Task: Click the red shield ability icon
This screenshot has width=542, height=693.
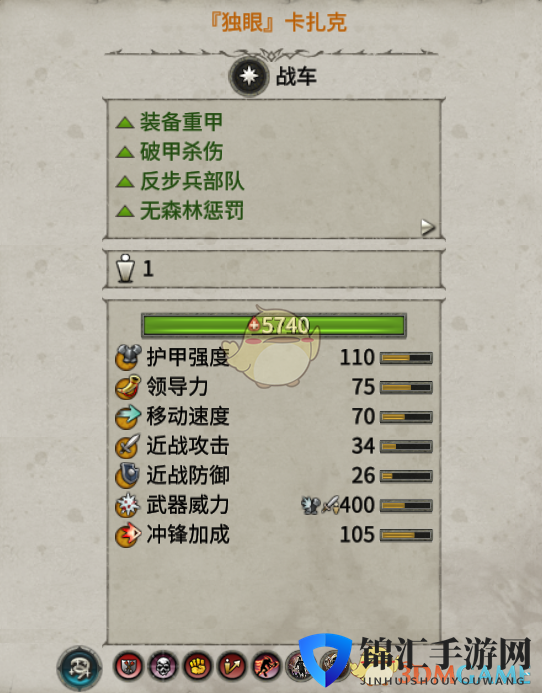Action: click(x=128, y=666)
